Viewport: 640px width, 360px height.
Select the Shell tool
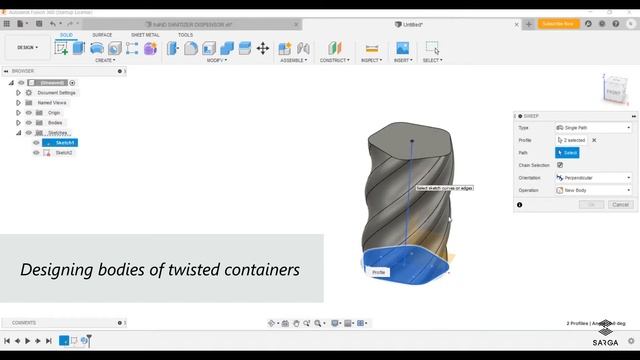click(209, 48)
